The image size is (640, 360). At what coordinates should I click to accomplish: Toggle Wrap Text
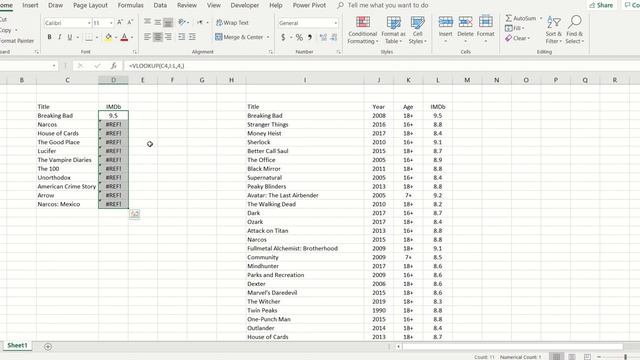[232, 23]
